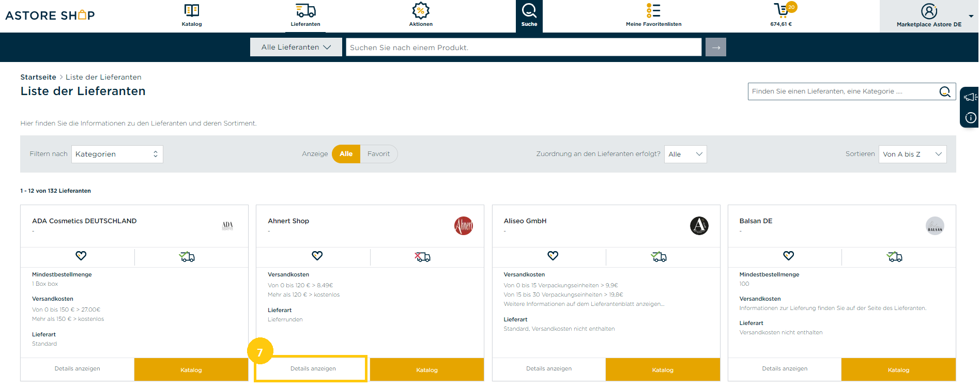The height and width of the screenshot is (387, 980).
Task: Click the Aliseo GmbH title
Action: pos(525,221)
